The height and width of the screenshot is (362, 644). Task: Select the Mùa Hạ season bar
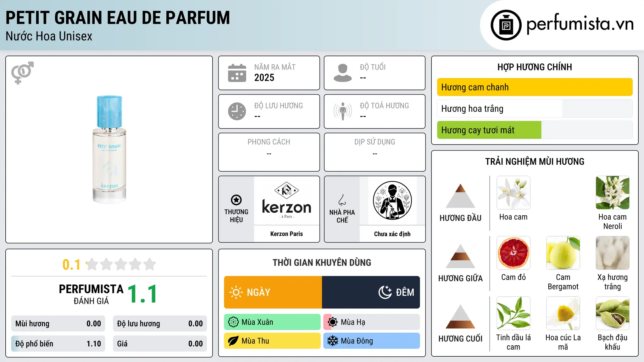(372, 322)
